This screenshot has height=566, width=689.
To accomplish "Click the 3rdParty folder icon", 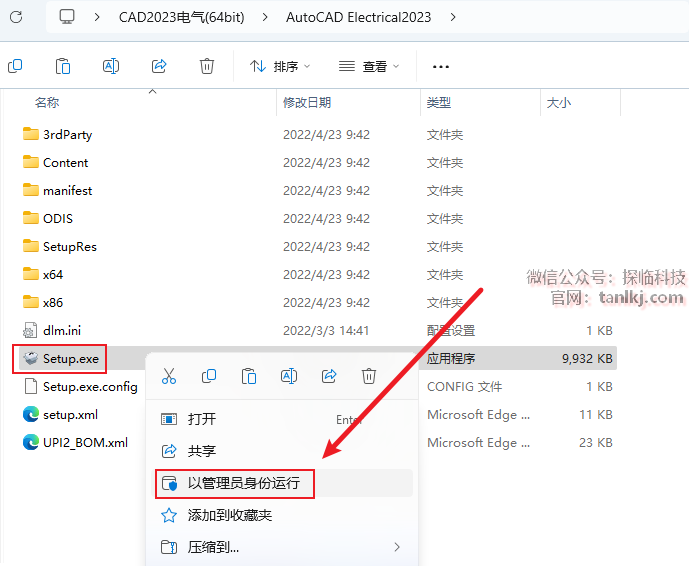I will 31,134.
